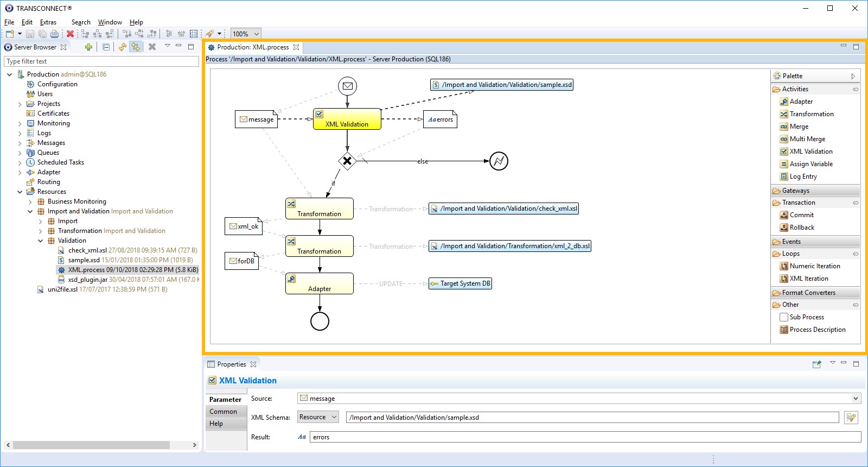This screenshot has width=868, height=467.
Task: Open the Extras menu
Action: (x=48, y=22)
